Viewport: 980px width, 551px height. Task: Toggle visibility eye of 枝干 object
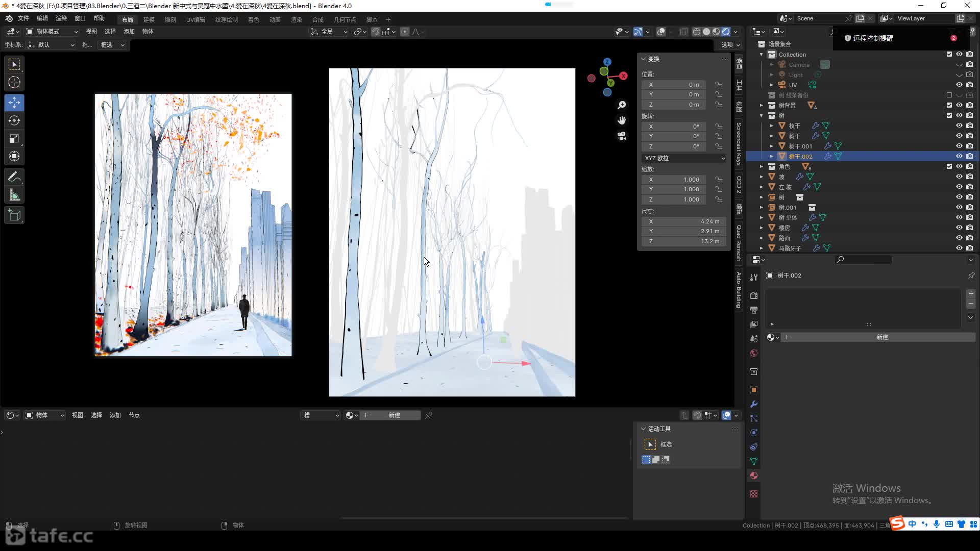click(x=959, y=126)
